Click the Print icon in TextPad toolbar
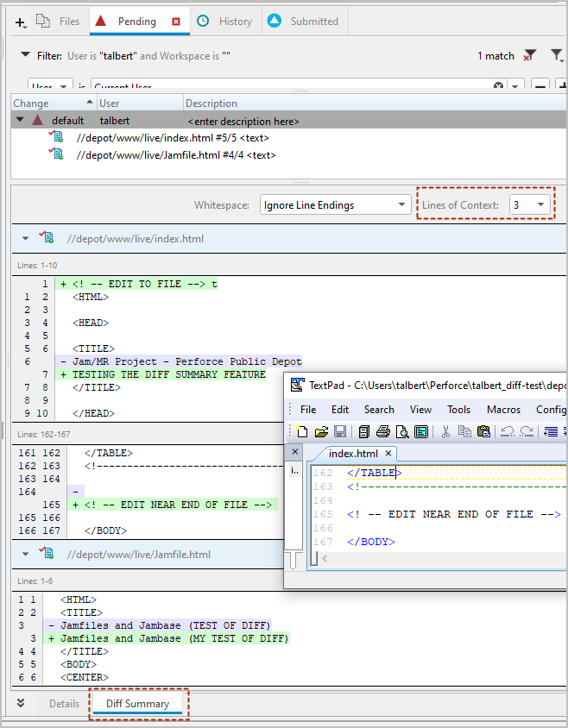Viewport: 568px width, 728px height. [x=383, y=431]
